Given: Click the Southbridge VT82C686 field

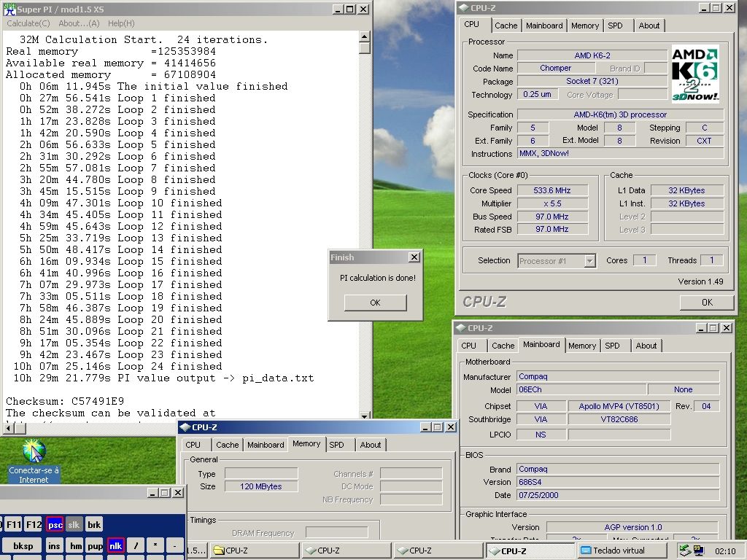Looking at the screenshot, I should coord(619,419).
